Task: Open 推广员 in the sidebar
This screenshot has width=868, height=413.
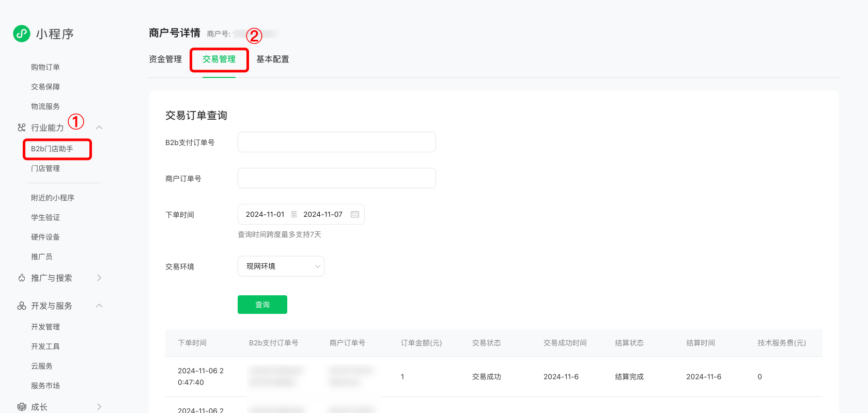Action: [x=42, y=257]
